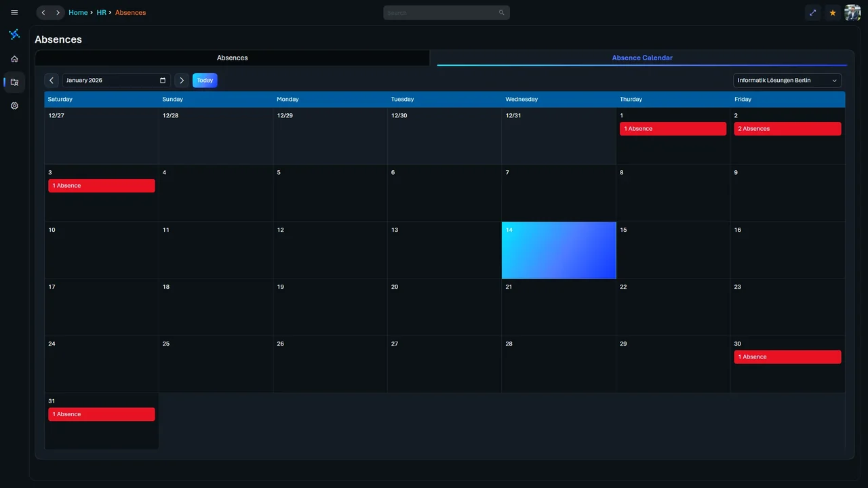Screen dimensions: 868x488
Task: Open the 1 Absence entry on January 31
Action: coord(102,414)
